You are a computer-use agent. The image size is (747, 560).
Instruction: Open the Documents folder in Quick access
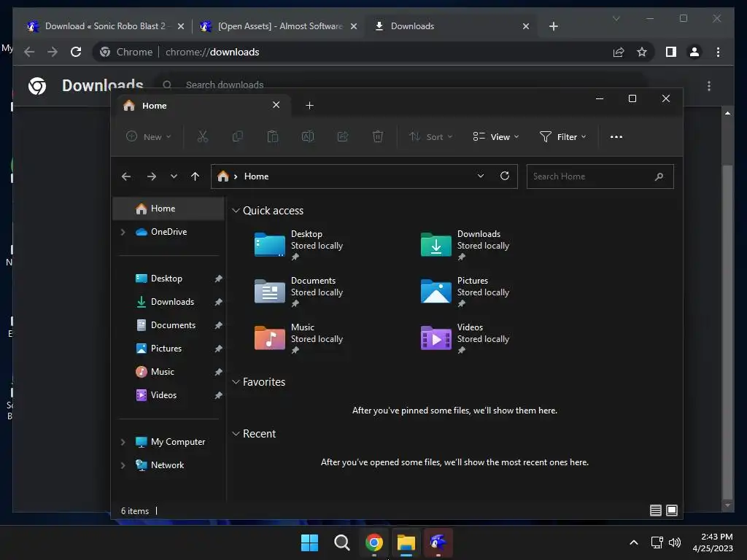[300, 292]
